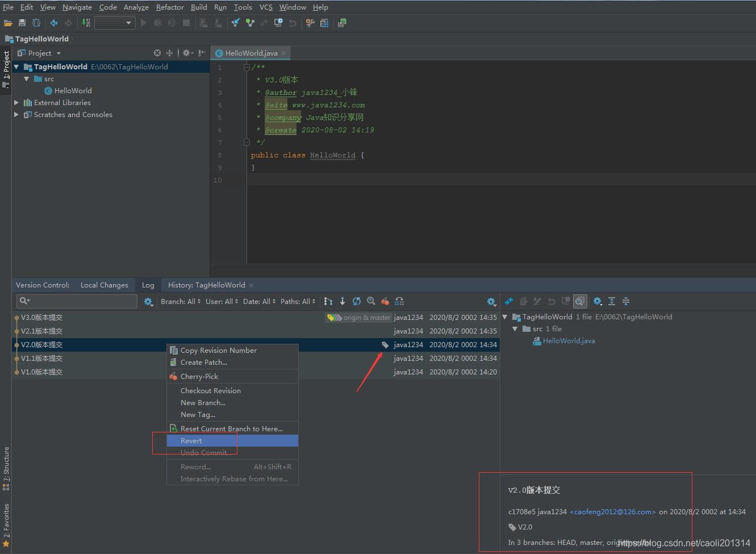756x554 pixels.
Task: Click the magnifier icon in log toolbar
Action: 371,301
